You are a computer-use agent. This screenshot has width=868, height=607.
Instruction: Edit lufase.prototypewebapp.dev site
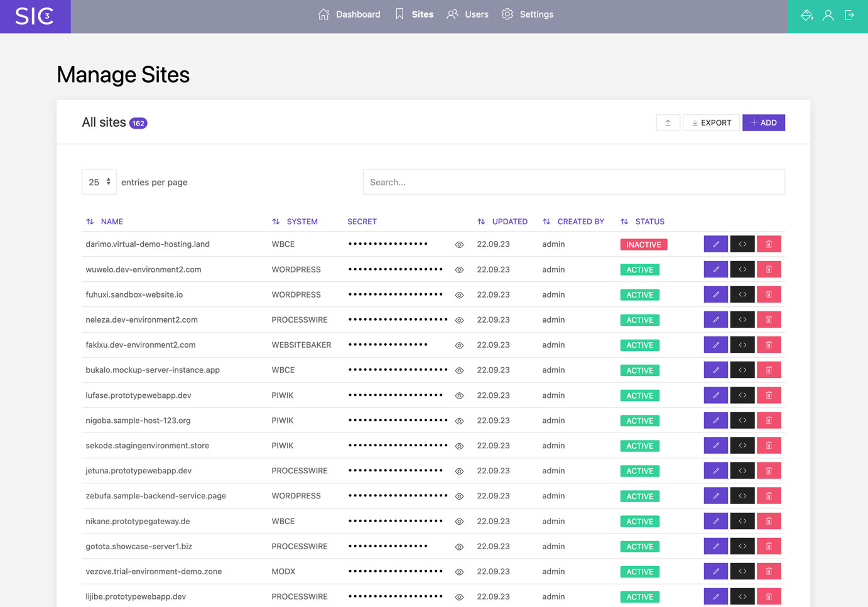coord(716,395)
